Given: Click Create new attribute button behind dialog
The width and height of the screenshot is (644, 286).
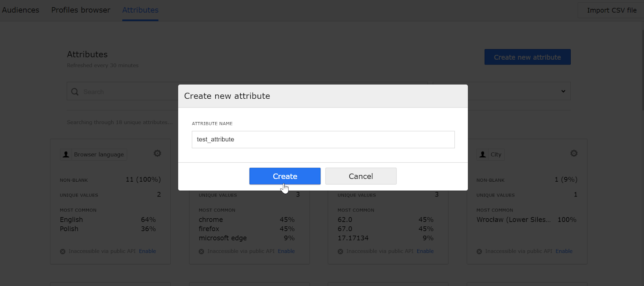Looking at the screenshot, I should [527, 57].
